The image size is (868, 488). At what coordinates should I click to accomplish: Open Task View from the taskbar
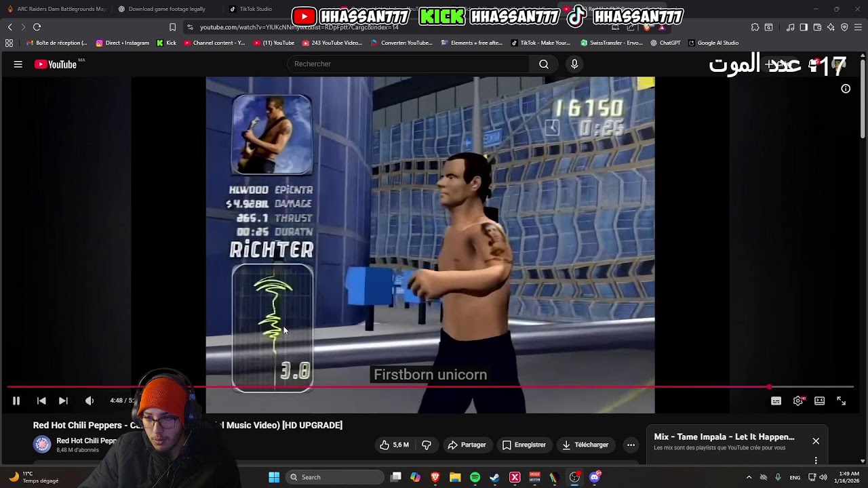point(396,477)
